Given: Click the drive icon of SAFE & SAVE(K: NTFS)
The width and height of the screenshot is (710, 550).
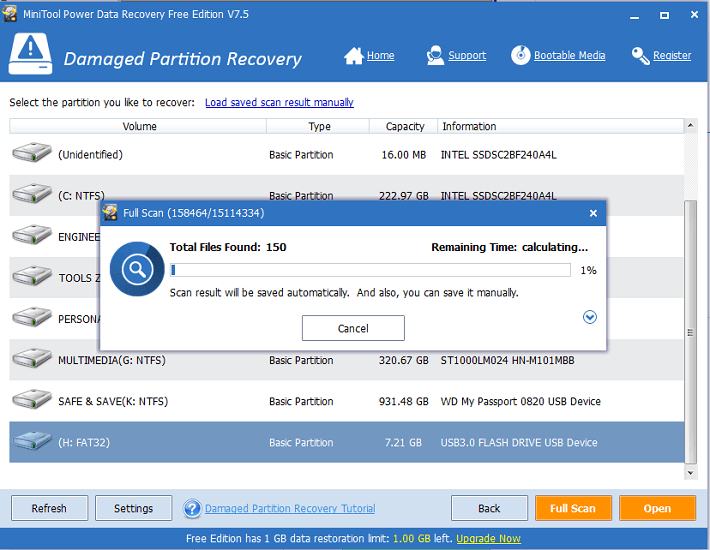Looking at the screenshot, I should click(32, 399).
